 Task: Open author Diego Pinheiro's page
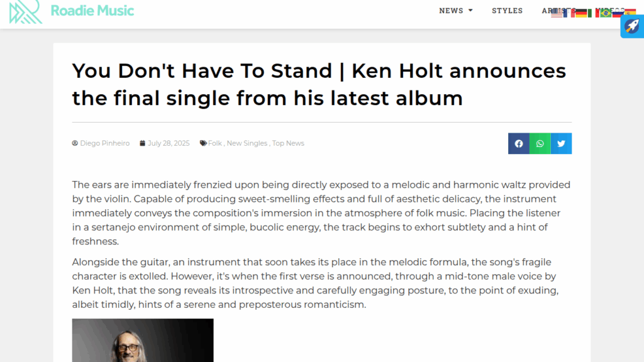pyautogui.click(x=104, y=143)
